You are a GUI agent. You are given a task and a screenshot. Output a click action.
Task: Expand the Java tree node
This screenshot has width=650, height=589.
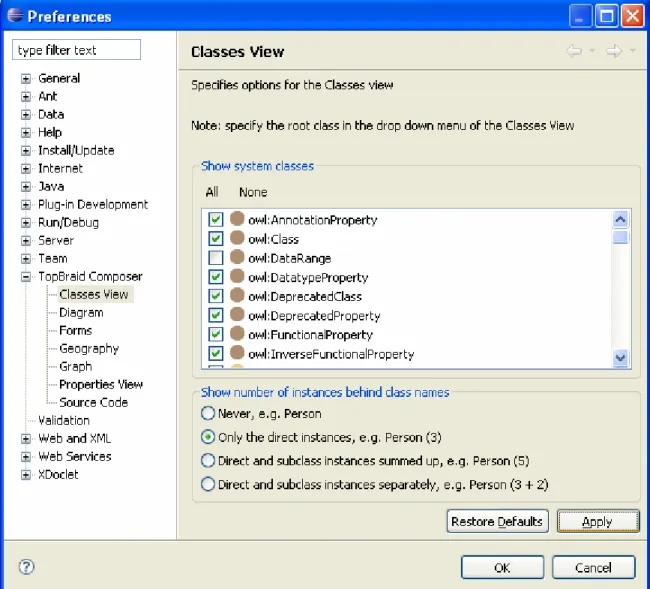point(26,187)
